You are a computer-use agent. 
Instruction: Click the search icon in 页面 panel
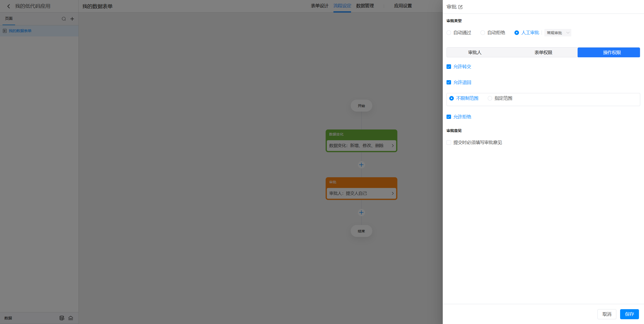(64, 19)
